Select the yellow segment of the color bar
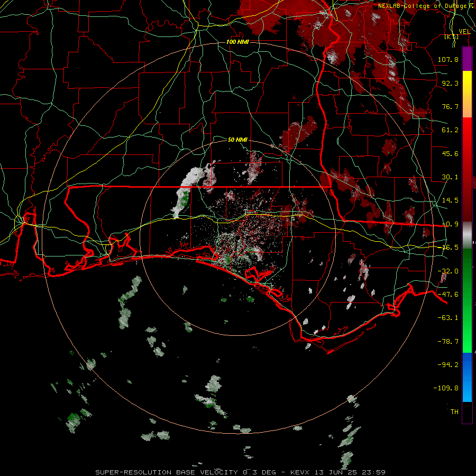 [x=467, y=94]
